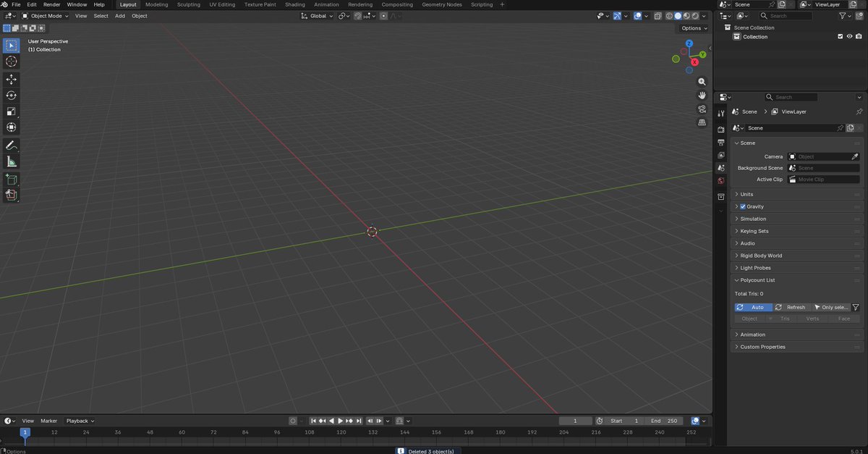Open the View Layer properties tab

[721, 155]
